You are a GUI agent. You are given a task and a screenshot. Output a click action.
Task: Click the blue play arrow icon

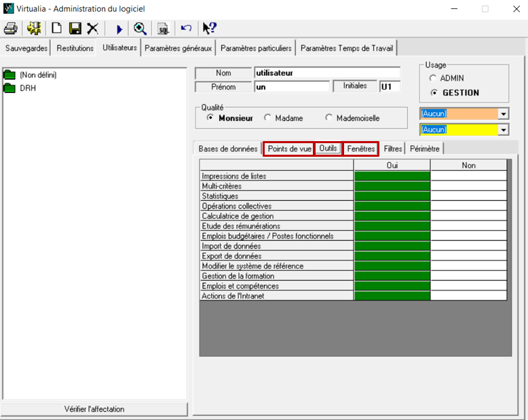coord(119,28)
